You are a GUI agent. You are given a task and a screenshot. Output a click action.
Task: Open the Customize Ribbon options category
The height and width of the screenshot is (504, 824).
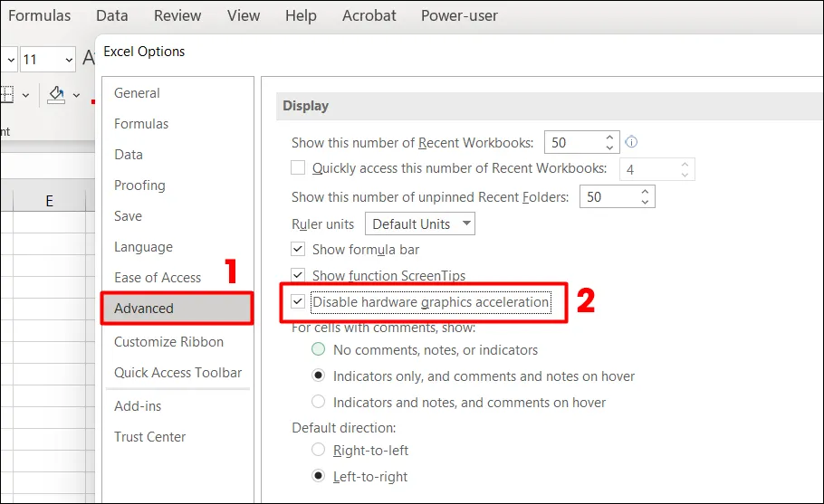(168, 342)
